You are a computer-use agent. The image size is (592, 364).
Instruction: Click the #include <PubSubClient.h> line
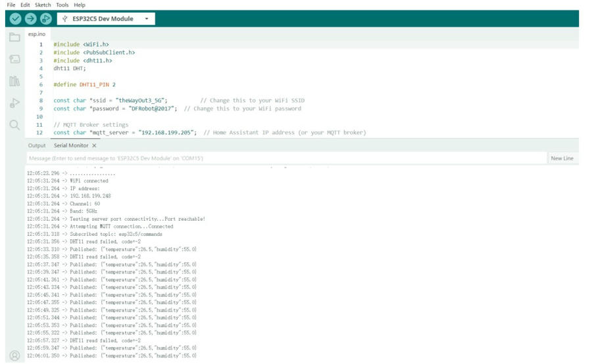point(94,53)
